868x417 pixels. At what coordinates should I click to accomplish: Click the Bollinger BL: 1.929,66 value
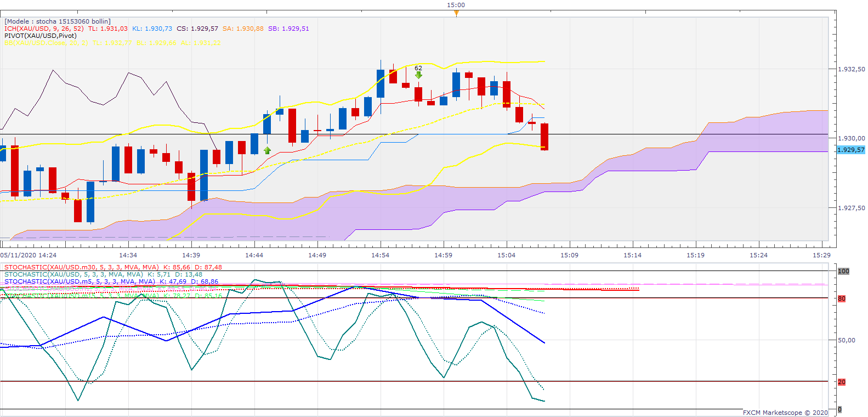[156, 43]
